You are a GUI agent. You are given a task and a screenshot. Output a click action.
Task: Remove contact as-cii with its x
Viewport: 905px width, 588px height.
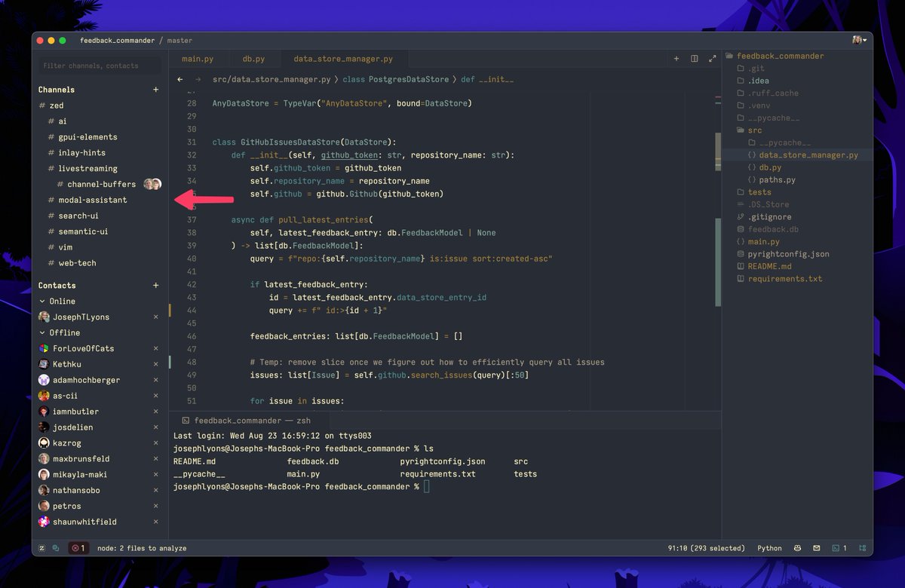coord(156,396)
